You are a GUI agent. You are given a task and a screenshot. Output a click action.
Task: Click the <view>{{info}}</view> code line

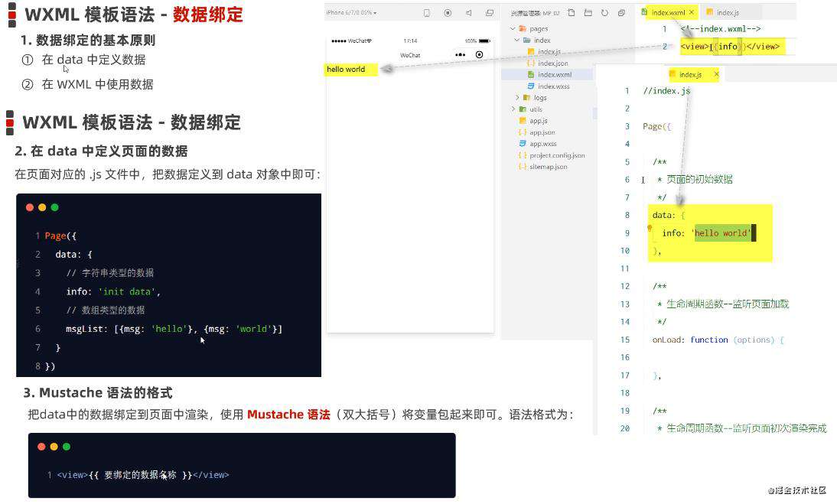(x=730, y=47)
